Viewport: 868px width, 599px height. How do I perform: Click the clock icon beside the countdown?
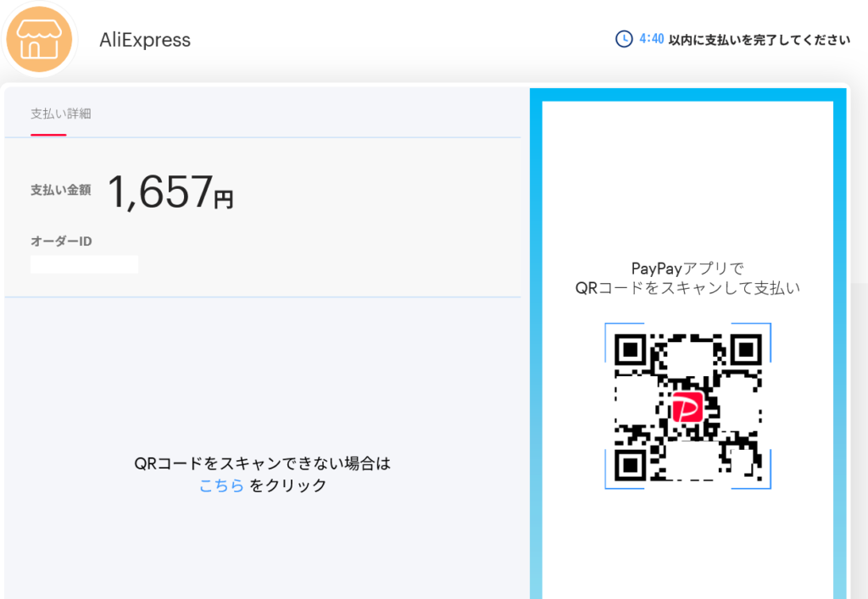(x=624, y=39)
